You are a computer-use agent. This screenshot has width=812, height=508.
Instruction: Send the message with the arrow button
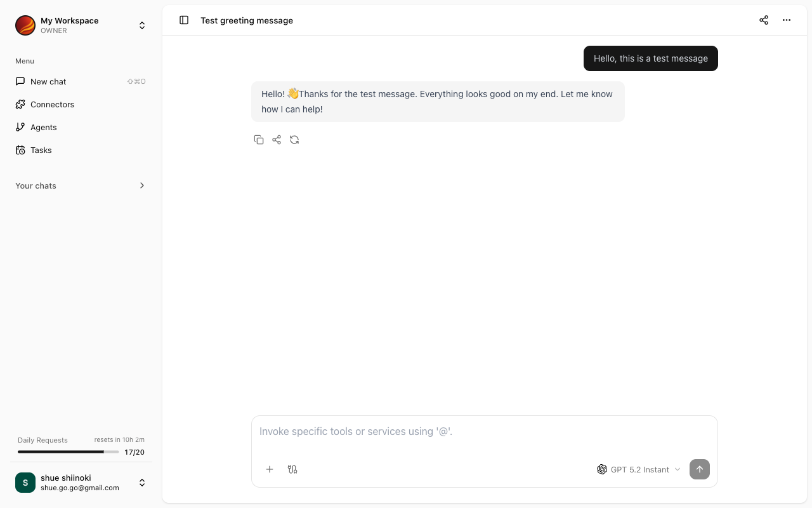coord(700,469)
